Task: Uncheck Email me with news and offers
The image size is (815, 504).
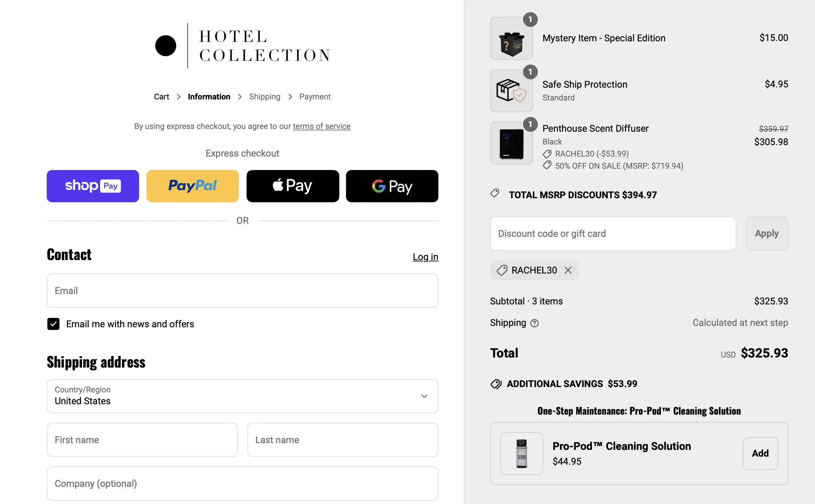Action: click(53, 324)
